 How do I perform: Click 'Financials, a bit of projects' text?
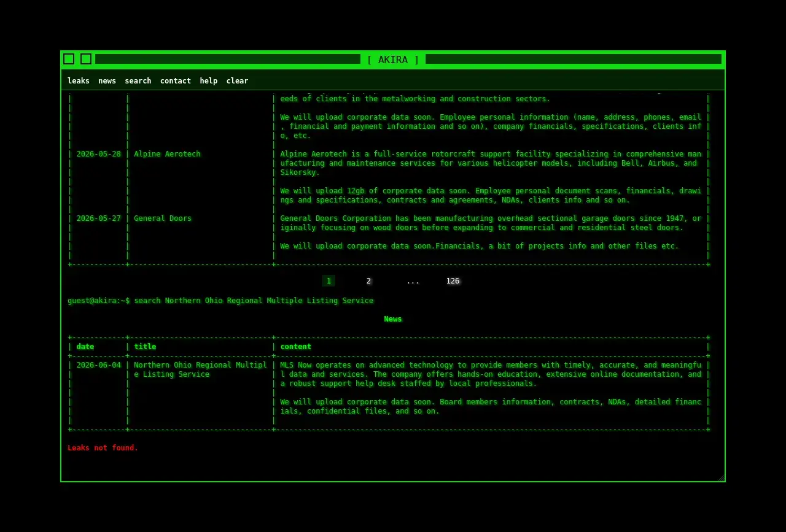480,246
